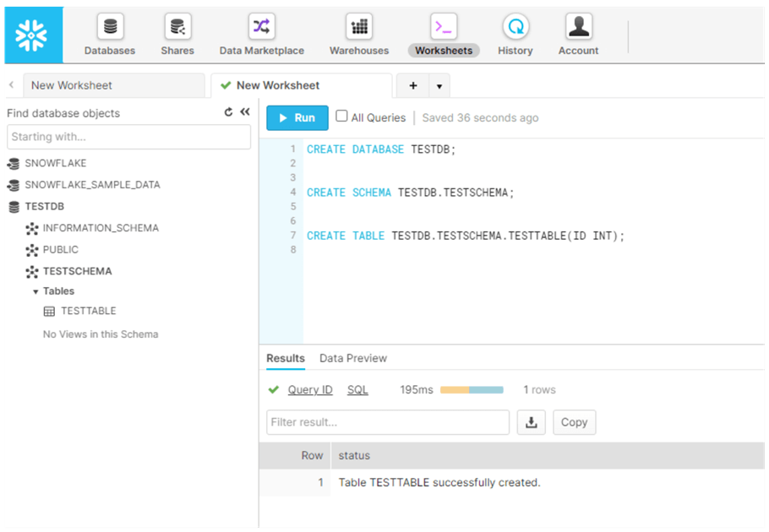This screenshot has width=769, height=532.
Task: Click the TESTDB database icon
Action: coord(14,207)
